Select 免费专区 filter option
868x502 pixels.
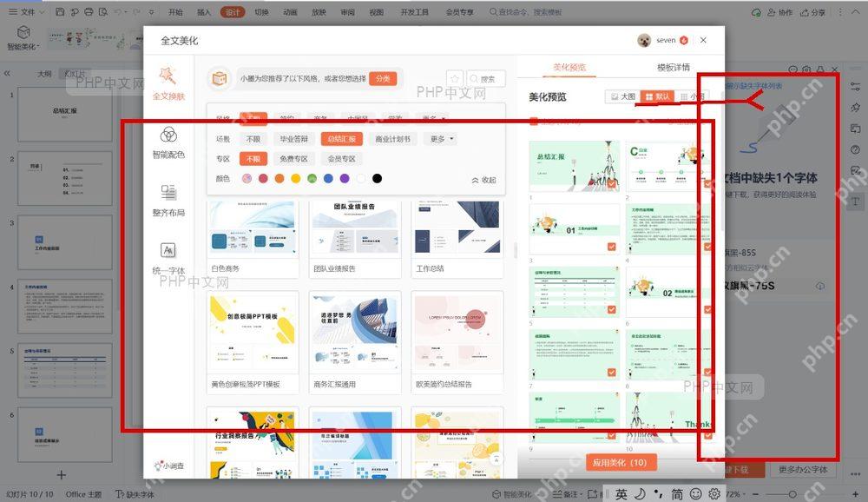(x=293, y=158)
